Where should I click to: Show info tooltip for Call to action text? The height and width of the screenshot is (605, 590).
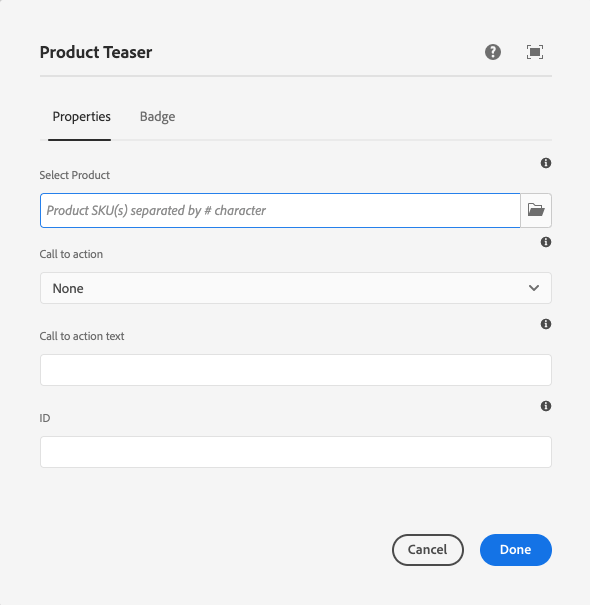tap(546, 324)
